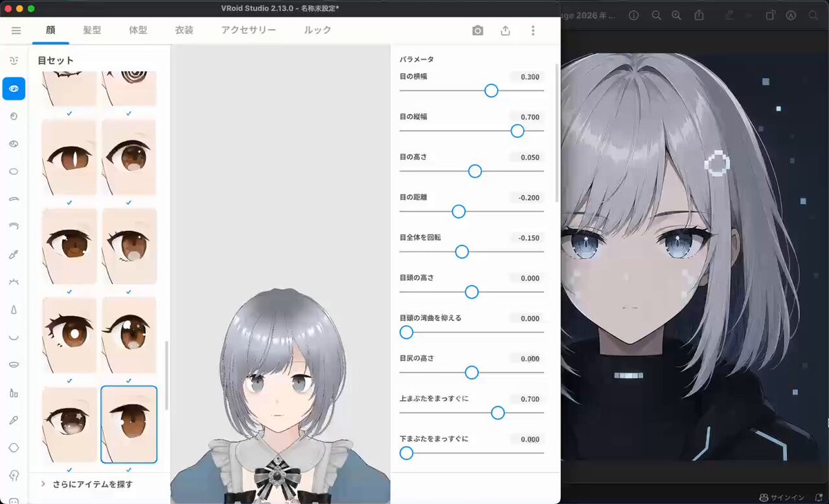The height and width of the screenshot is (504, 829).
Task: Select the curved mouth category sidebar icon
Action: click(14, 337)
